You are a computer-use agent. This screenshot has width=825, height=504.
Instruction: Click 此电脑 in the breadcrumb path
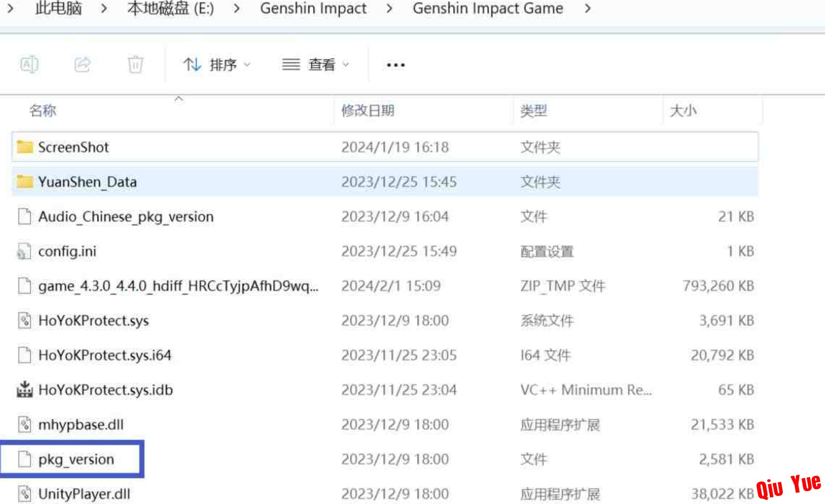pyautogui.click(x=58, y=8)
